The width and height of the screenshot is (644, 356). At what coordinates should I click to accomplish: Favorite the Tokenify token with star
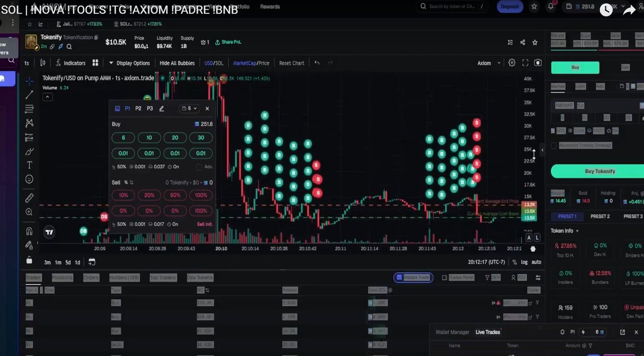point(535,42)
